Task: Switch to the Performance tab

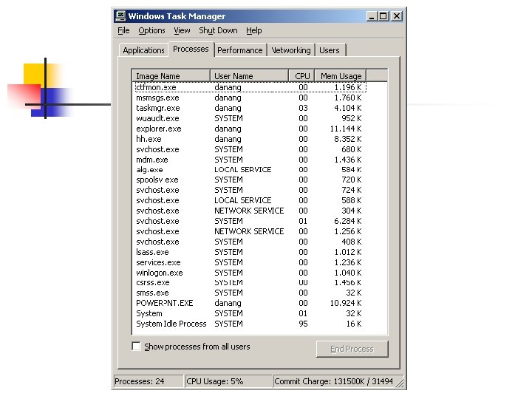Action: (x=240, y=50)
